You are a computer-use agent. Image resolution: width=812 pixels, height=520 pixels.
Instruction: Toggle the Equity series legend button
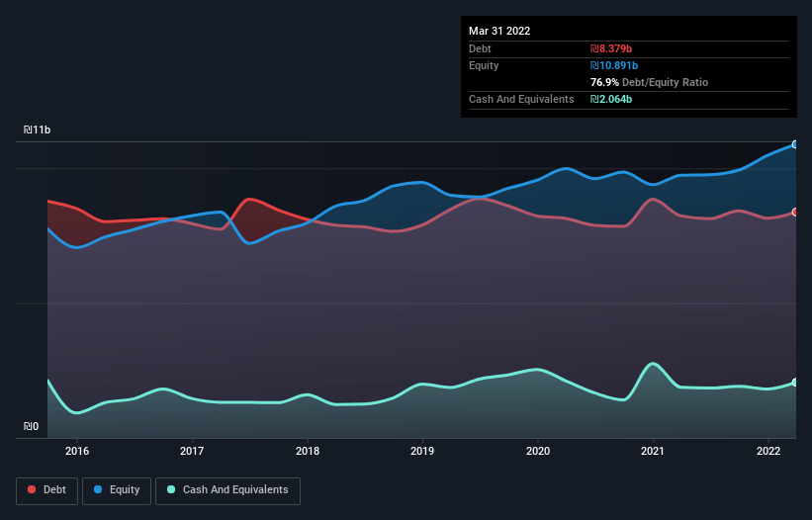coord(117,490)
